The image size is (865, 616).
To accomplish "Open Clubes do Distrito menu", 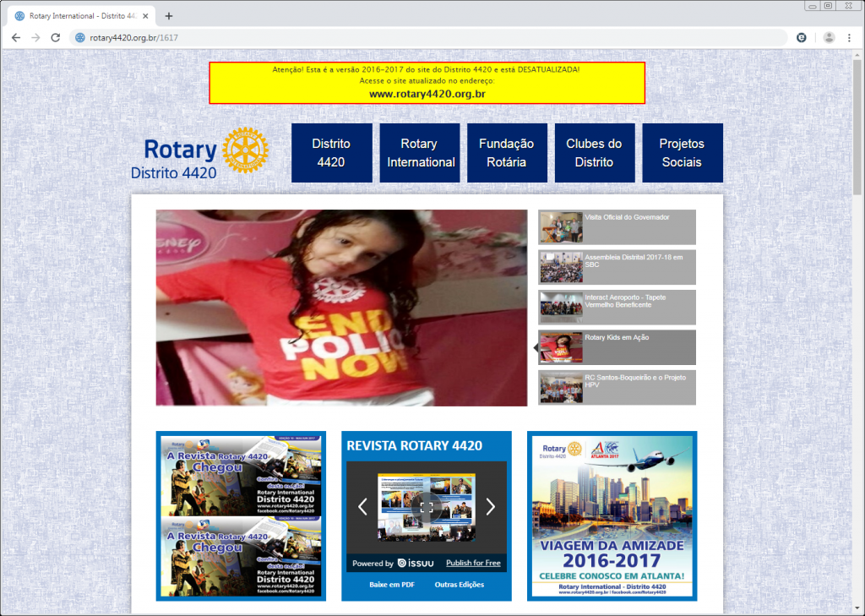I will (594, 153).
